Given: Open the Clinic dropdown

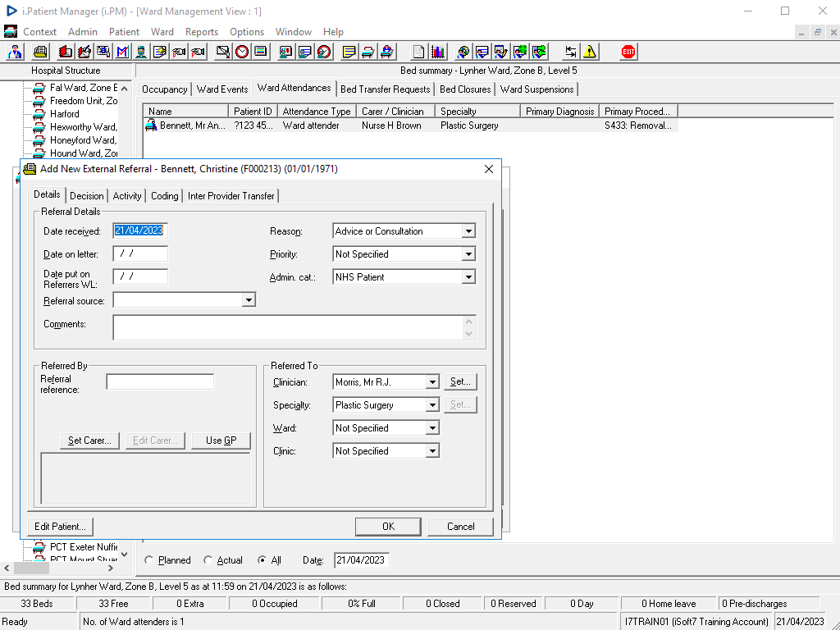Looking at the screenshot, I should 432,451.
